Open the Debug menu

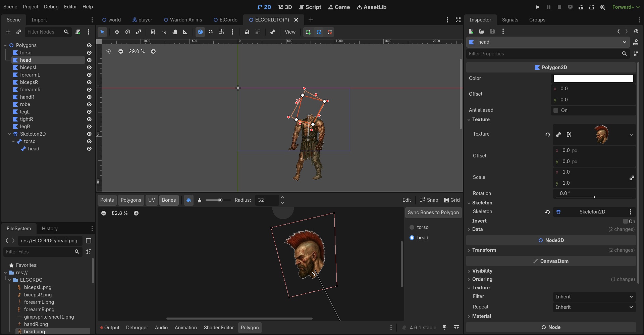pos(51,7)
